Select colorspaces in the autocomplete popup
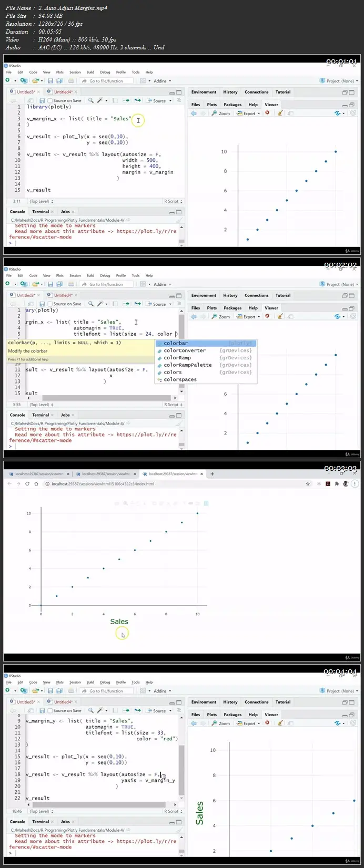Screen dimensions: 364x868 [x=206, y=379]
